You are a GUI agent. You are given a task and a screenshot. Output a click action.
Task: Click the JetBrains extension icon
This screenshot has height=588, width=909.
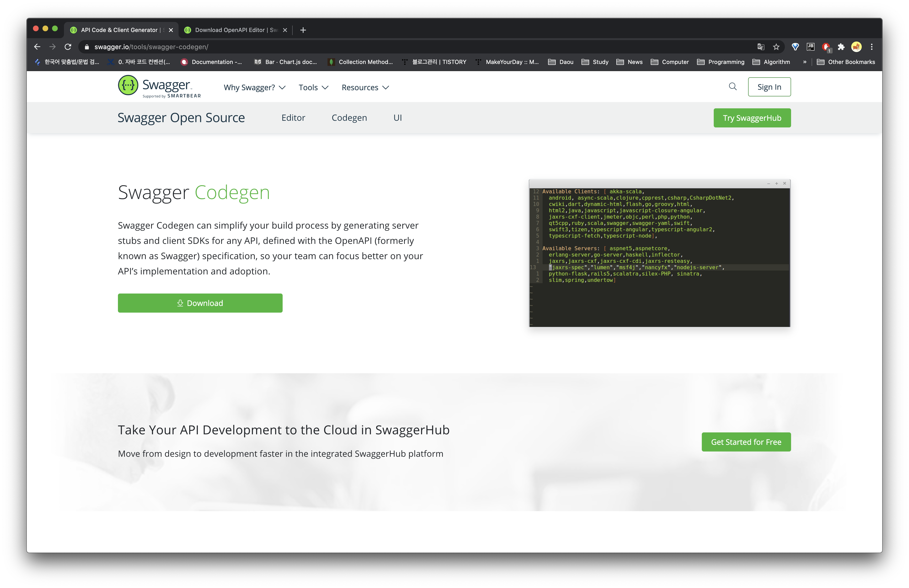point(810,47)
